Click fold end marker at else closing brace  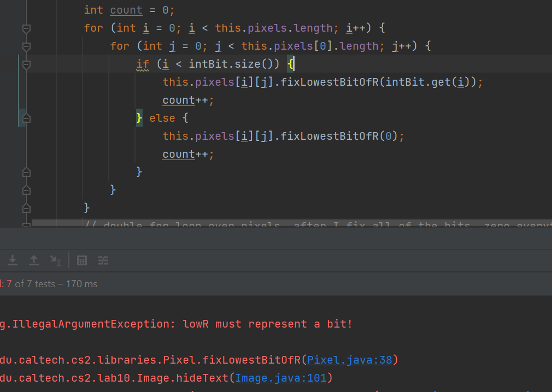[26, 172]
